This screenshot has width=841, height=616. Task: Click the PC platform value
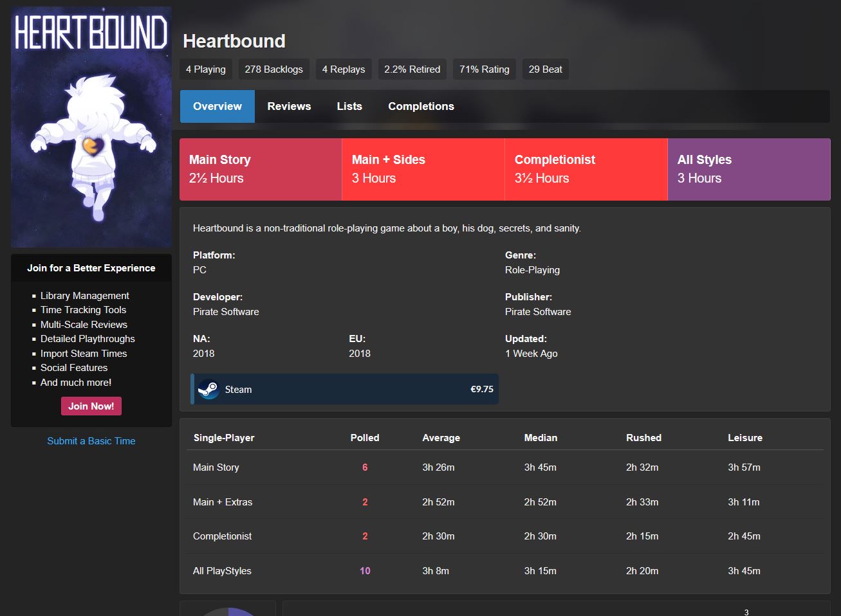point(199,270)
